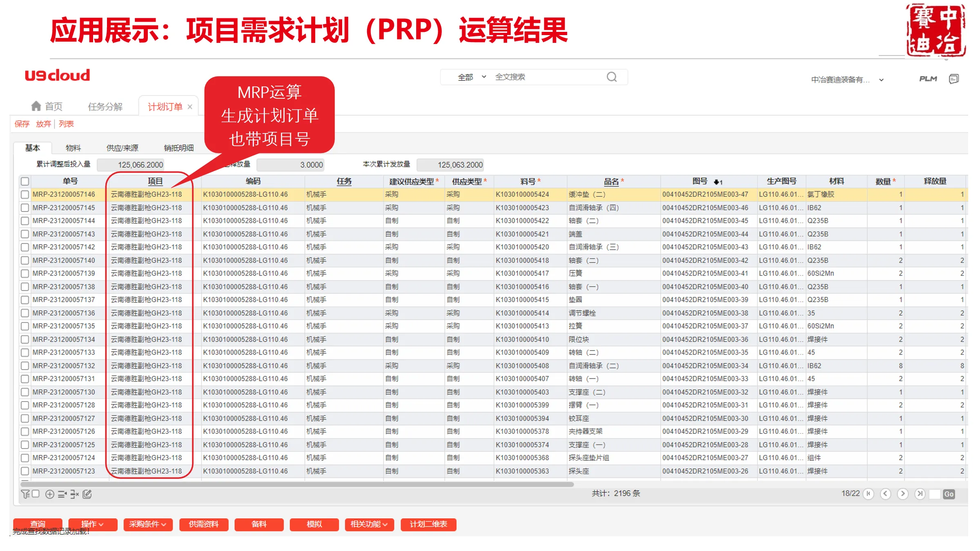
Task: Click the filter icon below the table
Action: [25, 494]
